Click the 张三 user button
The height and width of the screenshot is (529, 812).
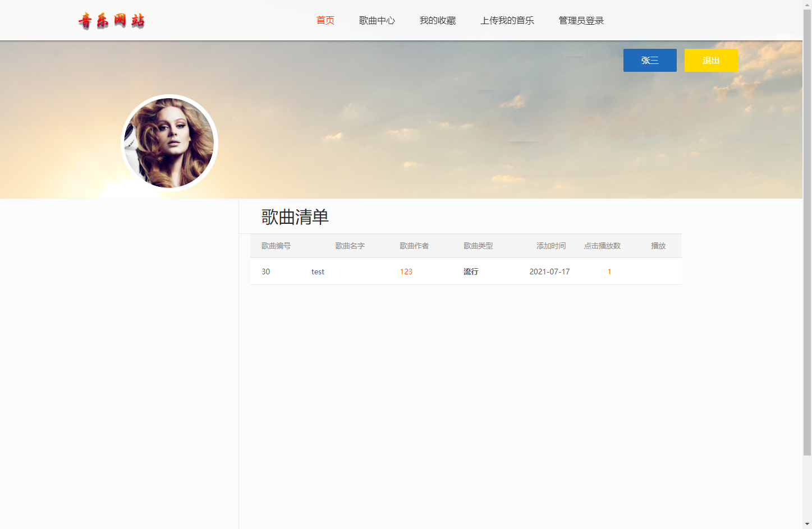[x=650, y=60]
